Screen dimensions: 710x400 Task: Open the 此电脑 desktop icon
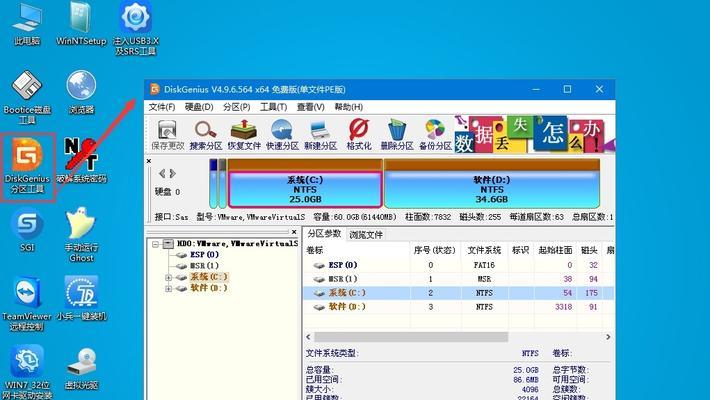pyautogui.click(x=27, y=24)
